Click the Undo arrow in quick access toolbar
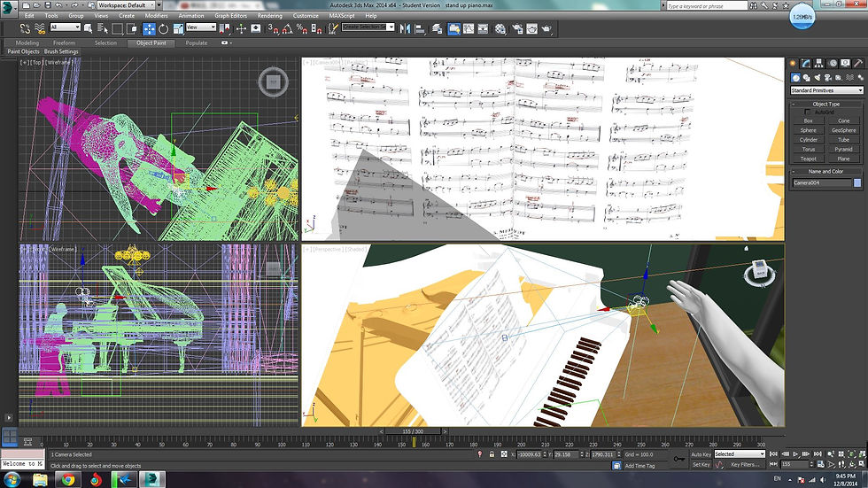Screen dimensions: 868x488 (58, 5)
